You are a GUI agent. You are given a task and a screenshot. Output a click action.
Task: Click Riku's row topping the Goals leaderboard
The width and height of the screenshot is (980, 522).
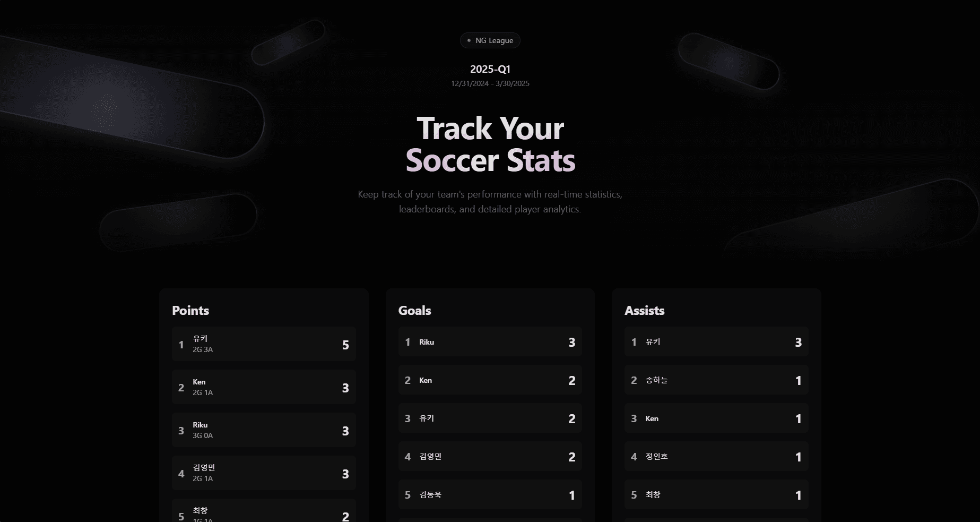pos(490,342)
